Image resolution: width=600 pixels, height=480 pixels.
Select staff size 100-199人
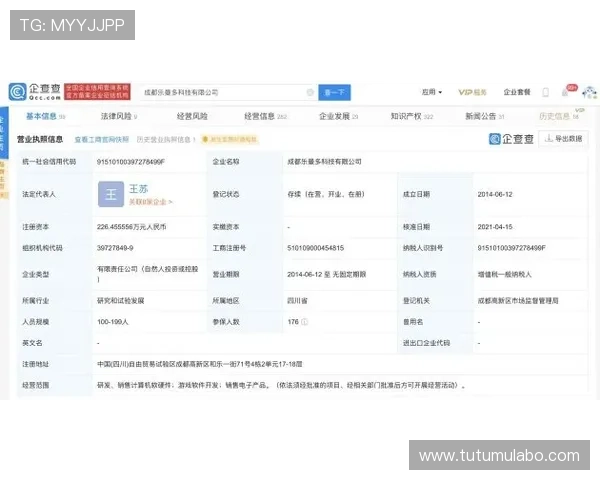[112, 322]
